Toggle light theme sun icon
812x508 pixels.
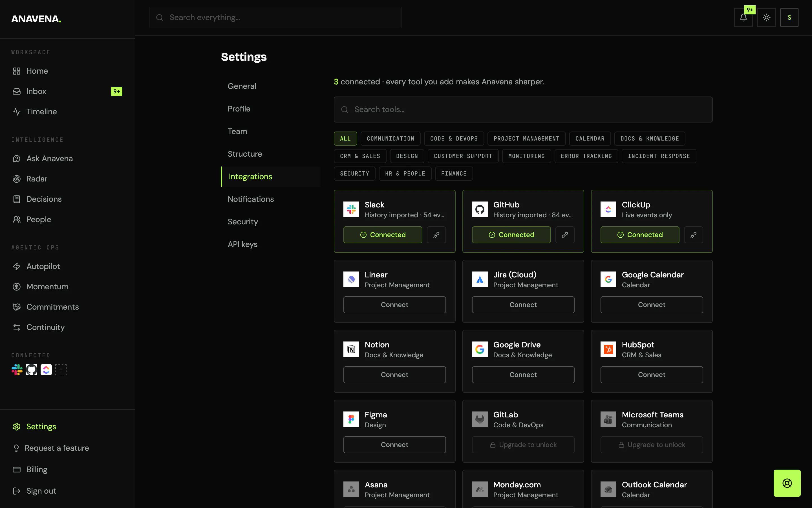click(x=766, y=17)
